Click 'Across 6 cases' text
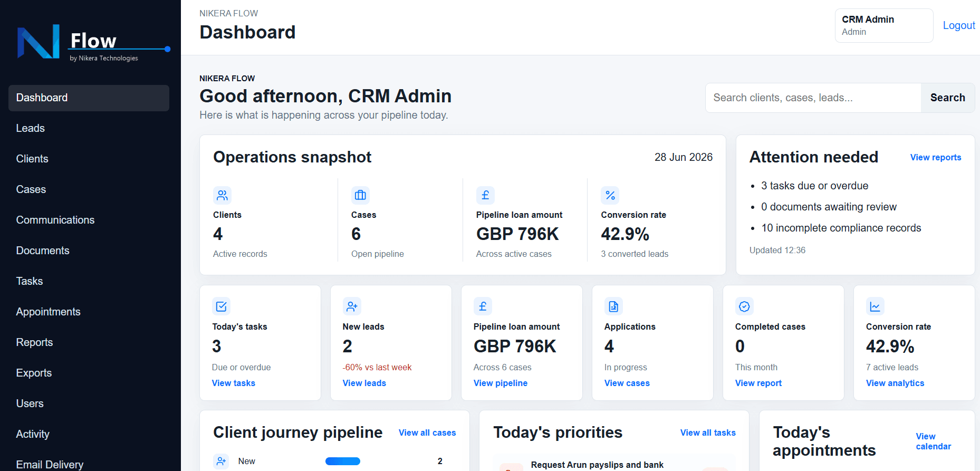980x471 pixels. coord(503,367)
